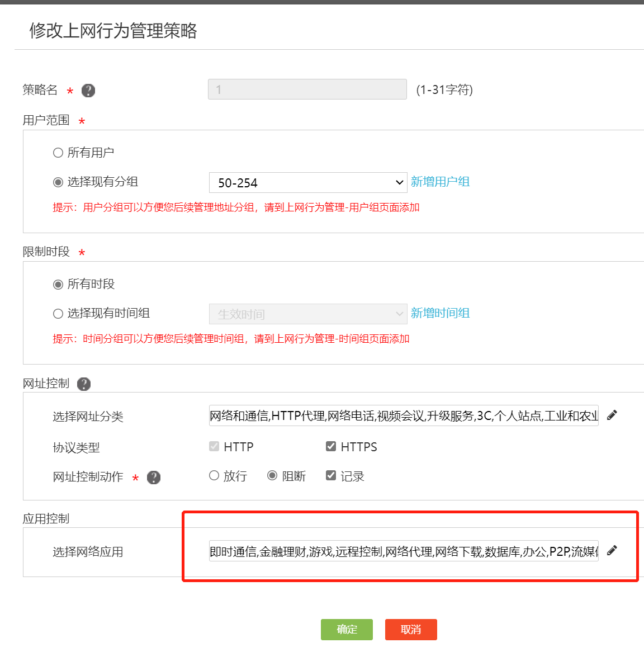Viewport: 644px width, 652px height.
Task: Click the 应用控制 section heading
Action: click(x=46, y=518)
